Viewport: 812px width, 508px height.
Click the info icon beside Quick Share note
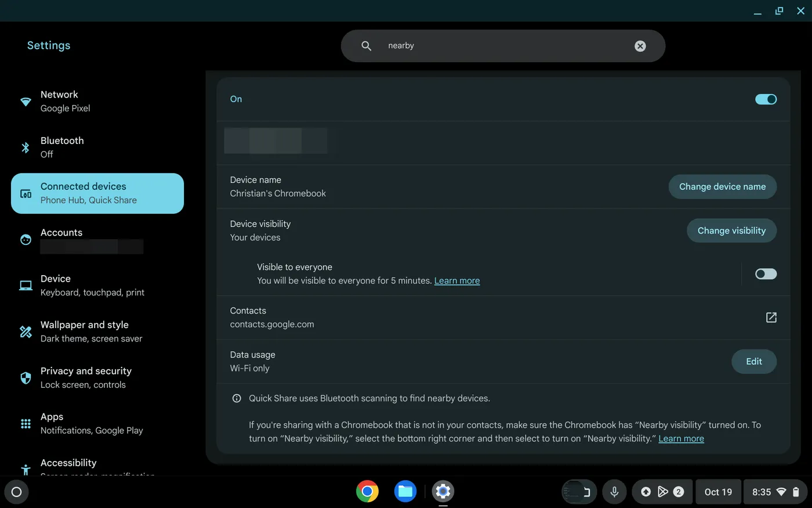(x=237, y=398)
